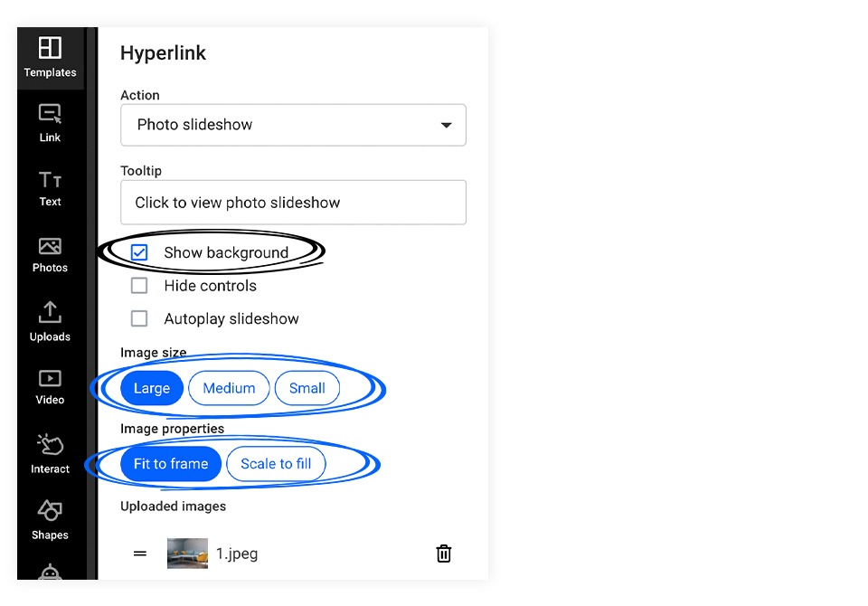Open the Uploads panel
Viewport: 868px width, 606px height.
(x=50, y=321)
